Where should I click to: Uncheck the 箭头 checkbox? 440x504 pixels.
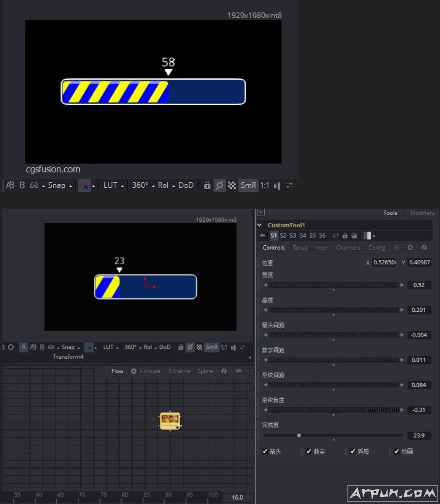coord(265,451)
